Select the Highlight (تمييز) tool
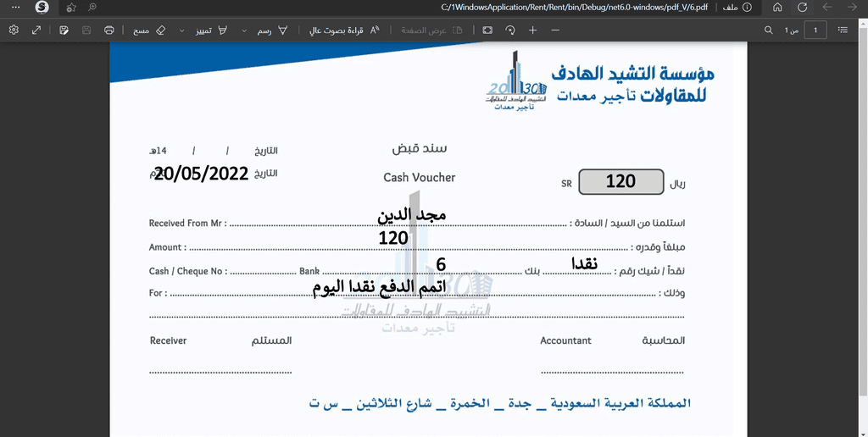868x437 pixels. point(210,30)
